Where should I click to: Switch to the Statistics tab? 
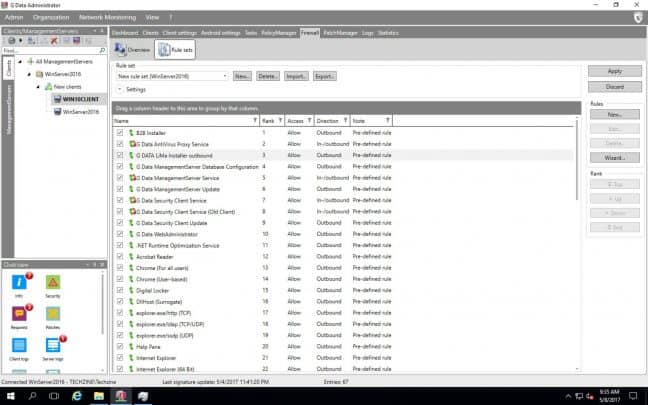click(x=388, y=33)
